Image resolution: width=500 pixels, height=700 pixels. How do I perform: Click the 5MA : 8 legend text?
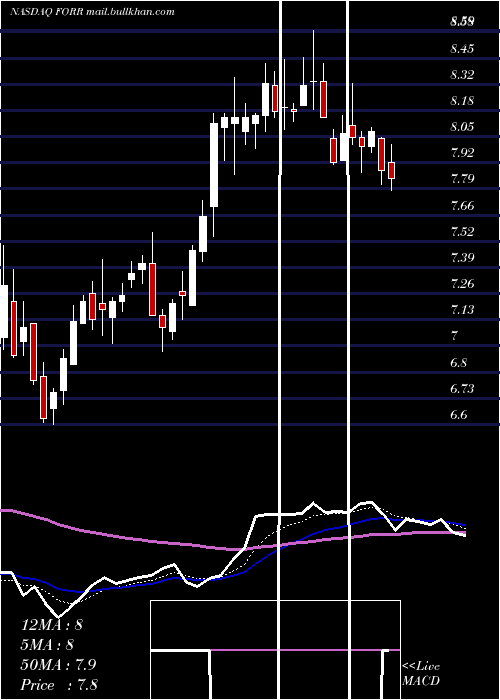(47, 645)
